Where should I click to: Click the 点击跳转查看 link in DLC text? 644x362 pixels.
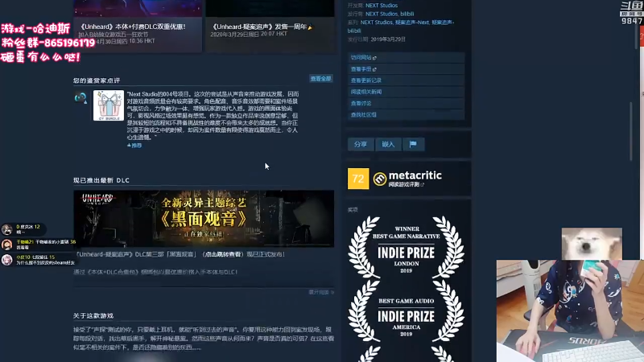(224, 254)
